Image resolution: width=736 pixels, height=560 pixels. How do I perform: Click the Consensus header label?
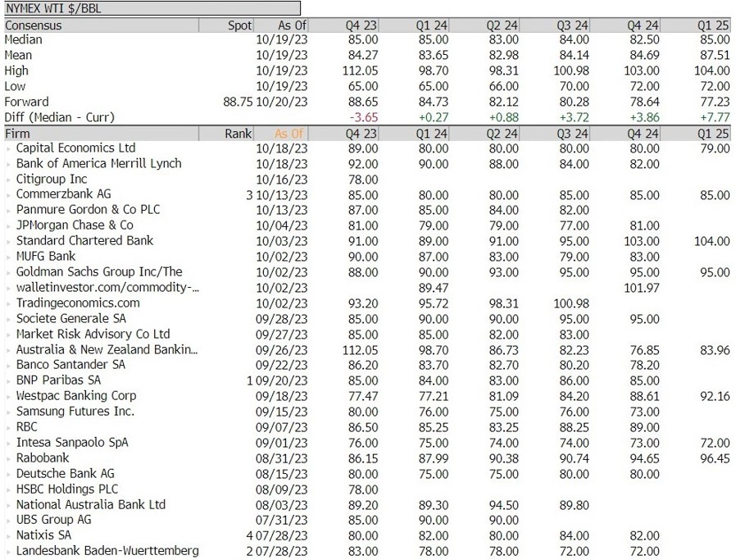(34, 25)
